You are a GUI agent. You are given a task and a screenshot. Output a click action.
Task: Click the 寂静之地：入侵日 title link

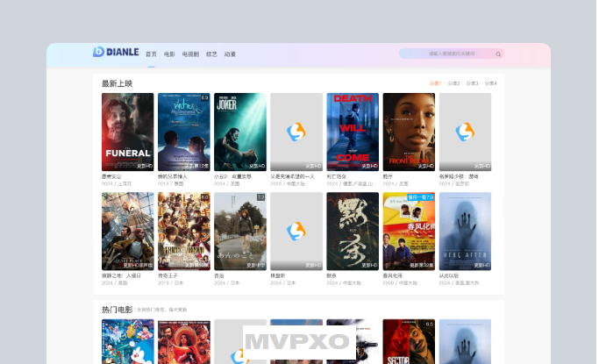point(122,275)
